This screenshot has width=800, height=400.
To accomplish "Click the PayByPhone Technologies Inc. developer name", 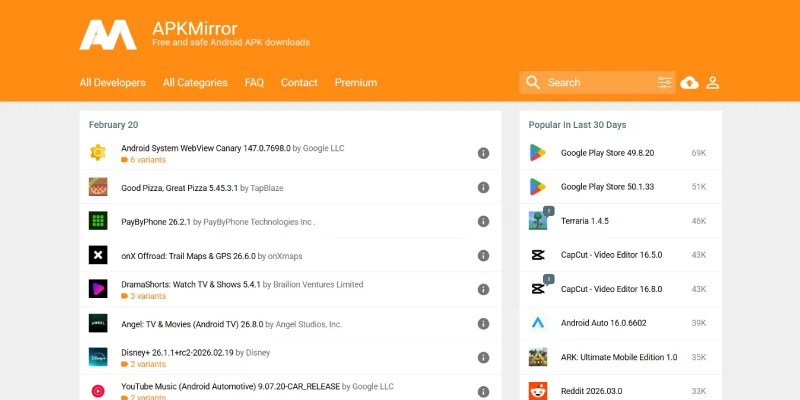I will tap(259, 222).
